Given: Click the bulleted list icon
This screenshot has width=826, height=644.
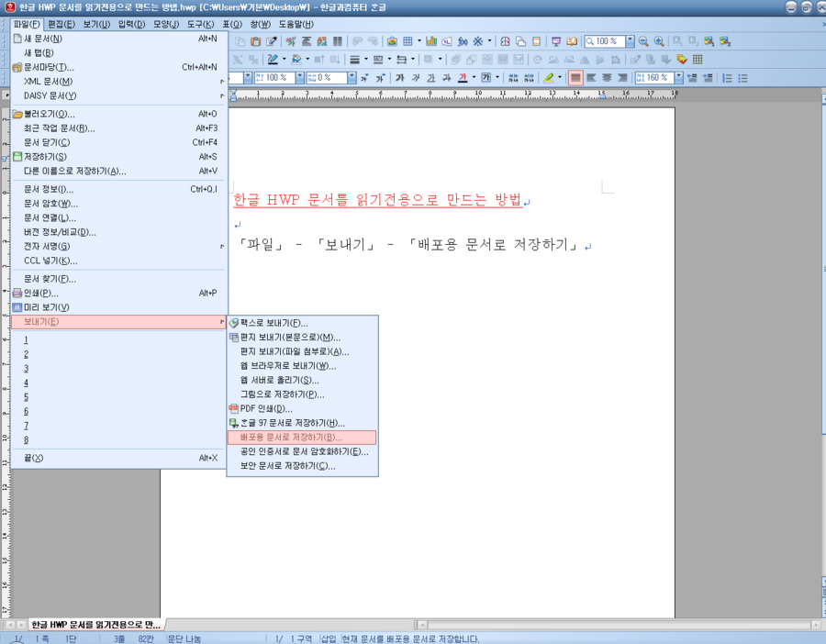Looking at the screenshot, I should point(742,78).
